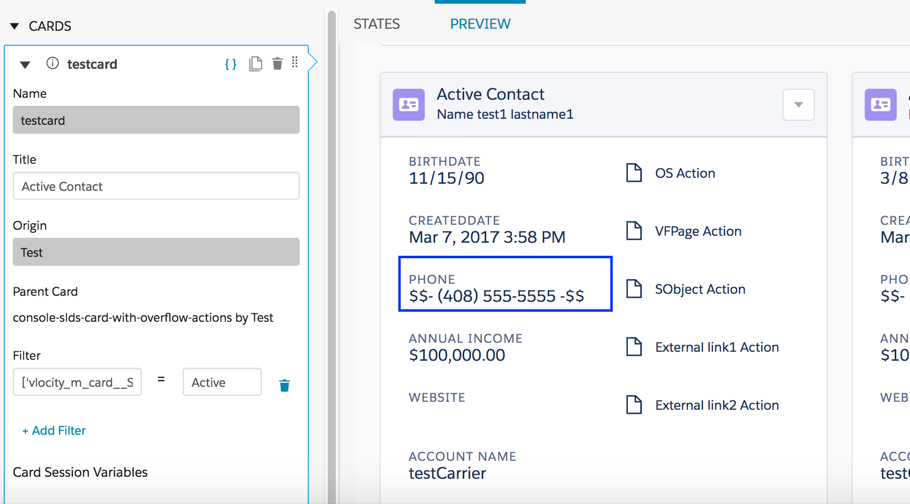The image size is (910, 504).
Task: Click the created date Mar 7, 2017 3:58 PM
Action: tap(487, 237)
